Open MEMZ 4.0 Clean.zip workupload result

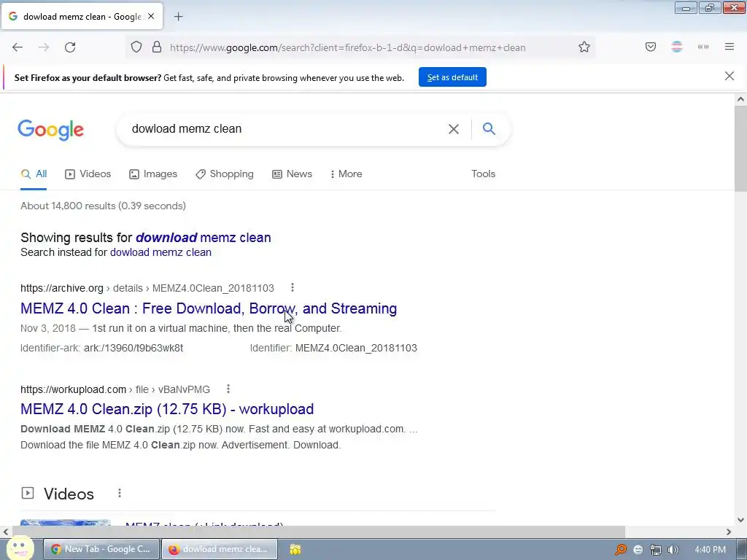click(x=167, y=409)
